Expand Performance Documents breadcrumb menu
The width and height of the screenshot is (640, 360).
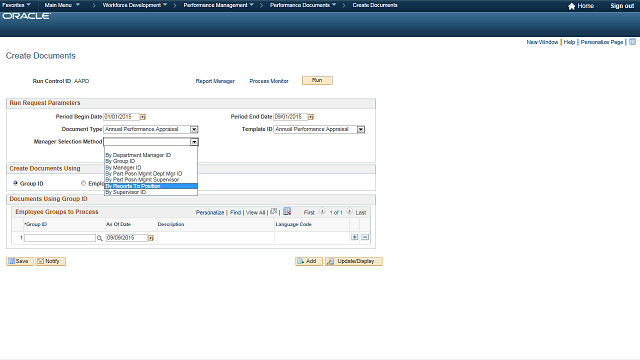pos(303,5)
